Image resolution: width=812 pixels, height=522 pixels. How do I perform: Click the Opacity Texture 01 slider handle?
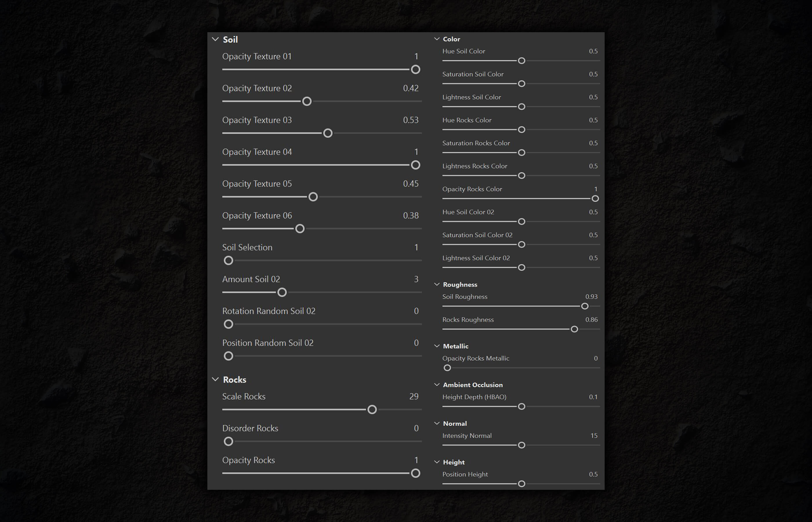pos(416,70)
